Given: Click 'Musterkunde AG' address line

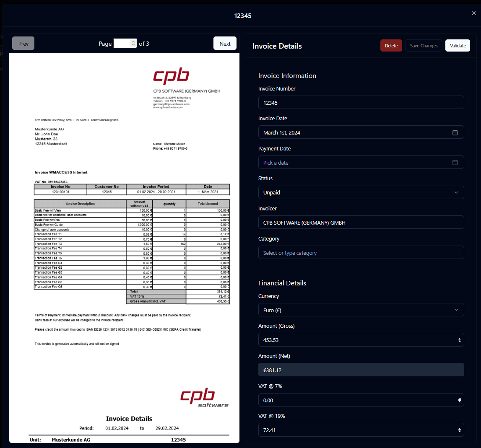Looking at the screenshot, I should point(49,129).
